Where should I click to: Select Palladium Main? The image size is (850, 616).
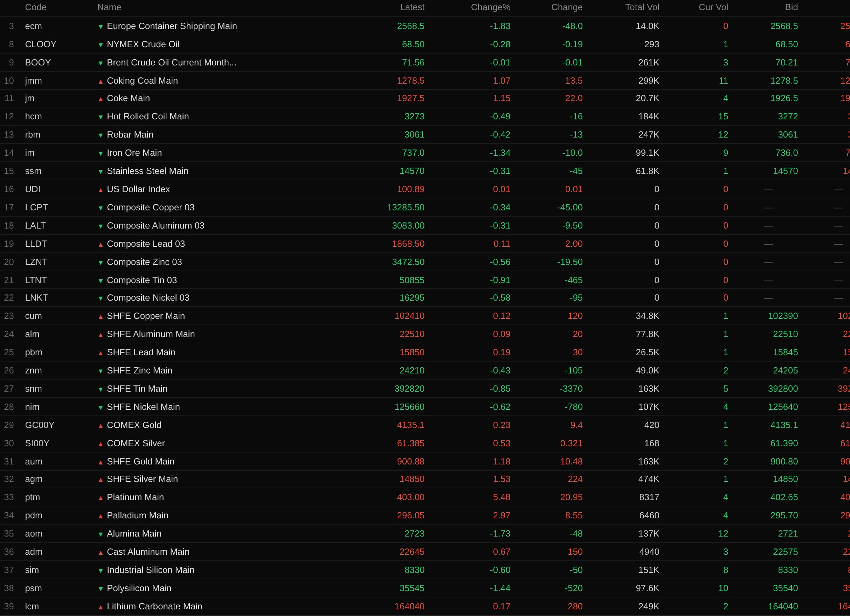[x=138, y=515]
